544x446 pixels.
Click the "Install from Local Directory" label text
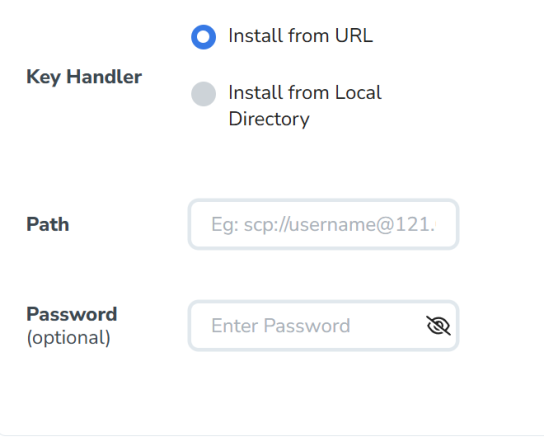pos(305,106)
